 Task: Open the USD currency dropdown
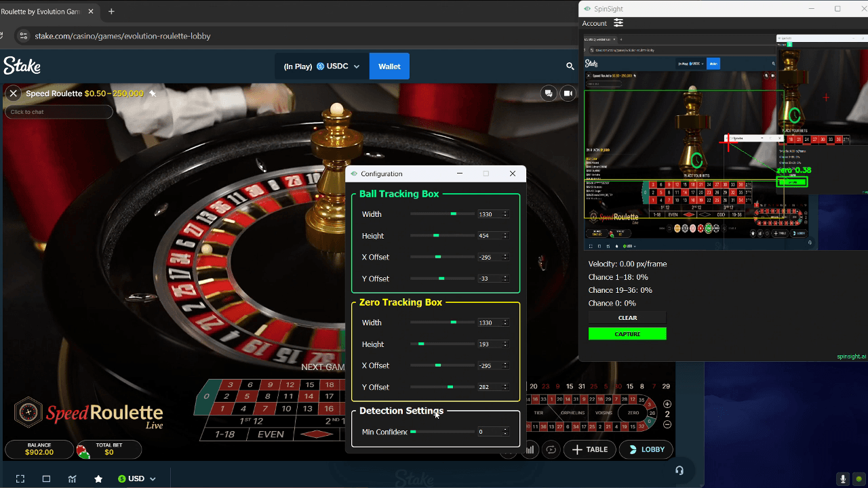137,478
